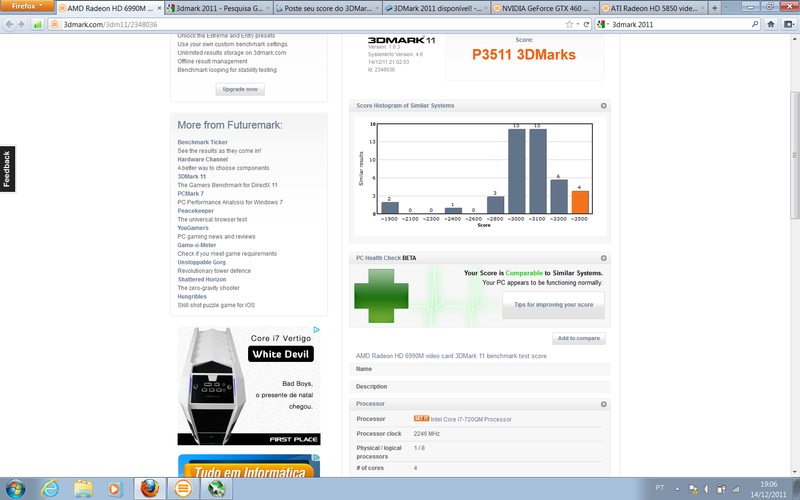The width and height of the screenshot is (800, 500).
Task: Click the bookmark star in address bar
Action: pos(569,24)
